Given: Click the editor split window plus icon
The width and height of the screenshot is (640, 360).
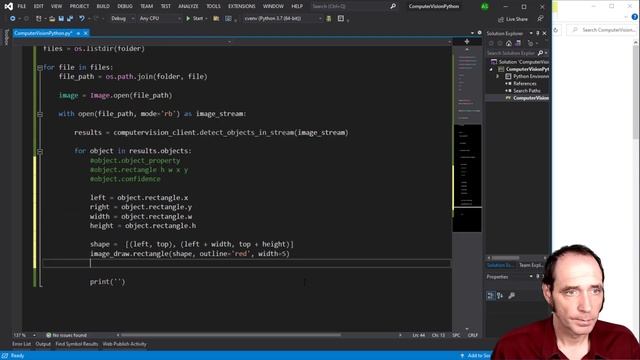Looking at the screenshot, I should (467, 41).
